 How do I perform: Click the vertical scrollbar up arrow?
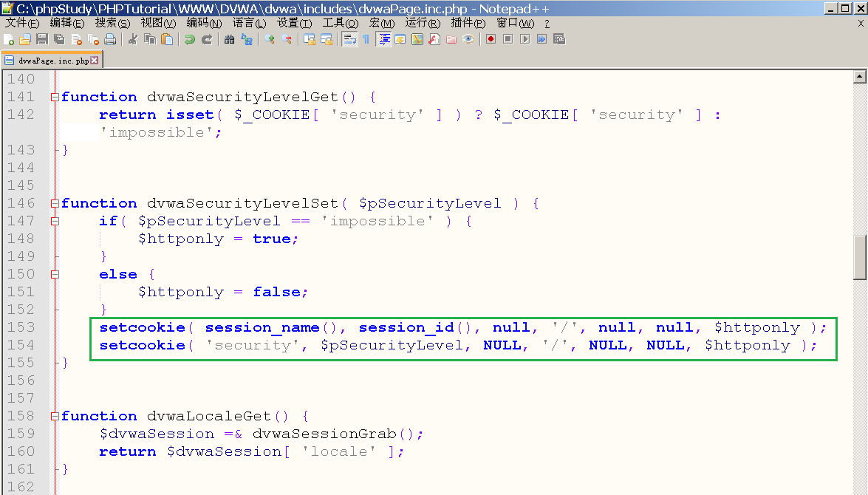[x=860, y=76]
